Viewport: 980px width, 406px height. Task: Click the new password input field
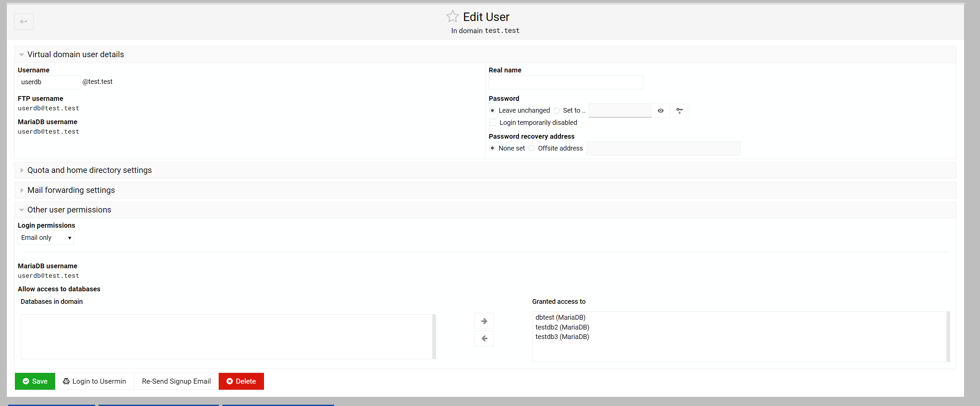click(x=620, y=111)
